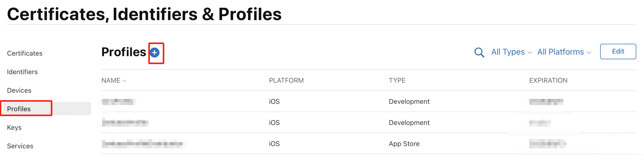Select Devices in the sidebar
Image resolution: width=644 pixels, height=163 pixels.
19,90
